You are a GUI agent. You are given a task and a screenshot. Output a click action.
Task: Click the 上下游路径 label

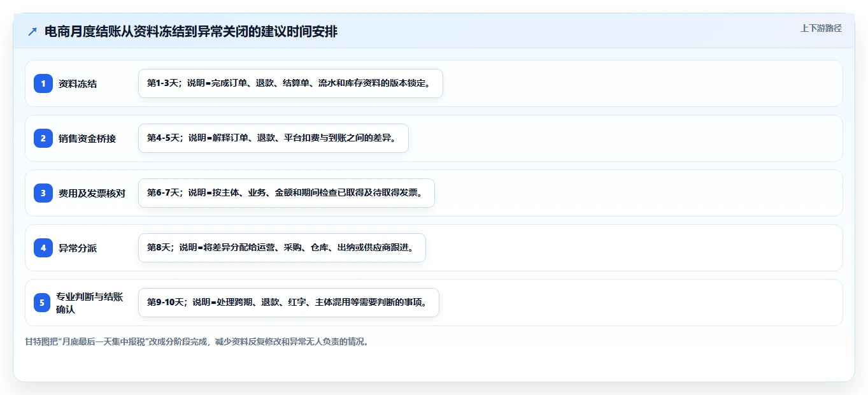821,28
